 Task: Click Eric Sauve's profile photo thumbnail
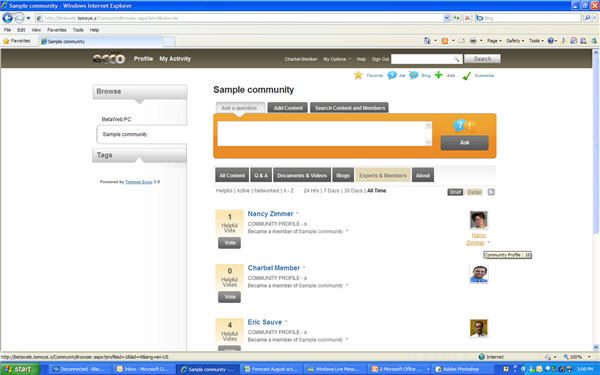click(x=479, y=328)
